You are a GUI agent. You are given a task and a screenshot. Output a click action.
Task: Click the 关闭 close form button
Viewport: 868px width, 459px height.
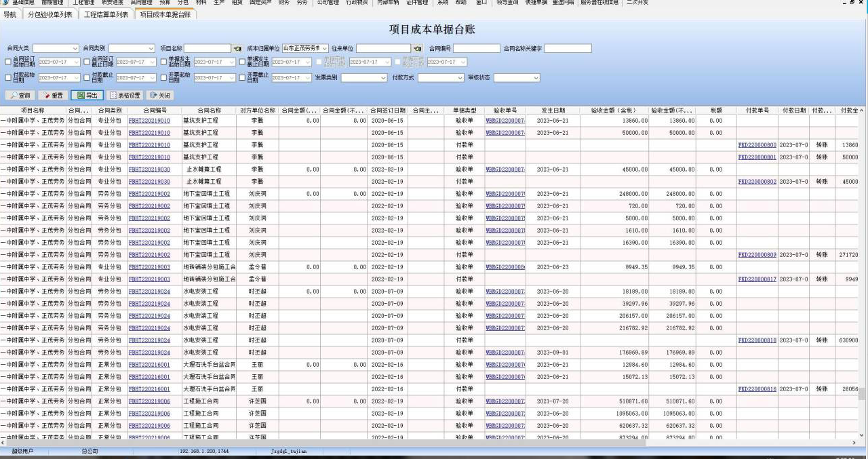160,96
